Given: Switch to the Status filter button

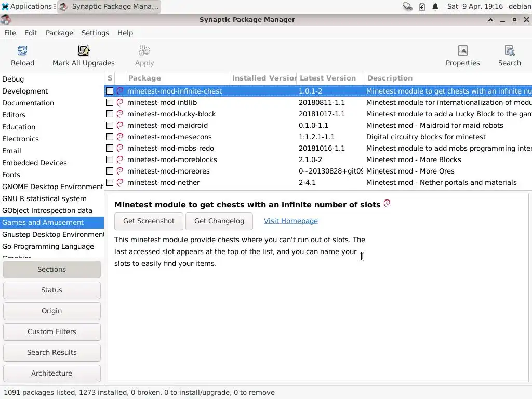Looking at the screenshot, I should pos(51,290).
